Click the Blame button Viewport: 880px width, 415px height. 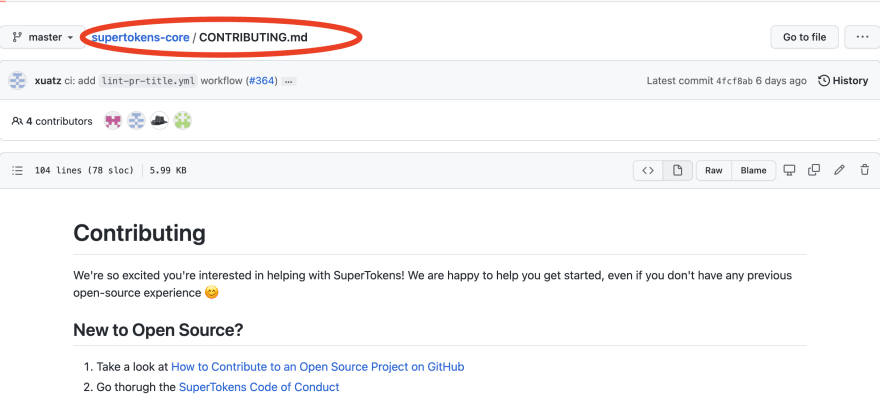click(754, 170)
